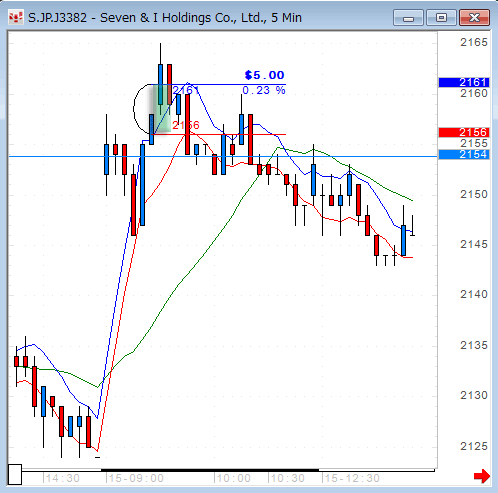The height and width of the screenshot is (493, 498).
Task: Select the light-blue 2154 price marker on axis
Action: 464,154
